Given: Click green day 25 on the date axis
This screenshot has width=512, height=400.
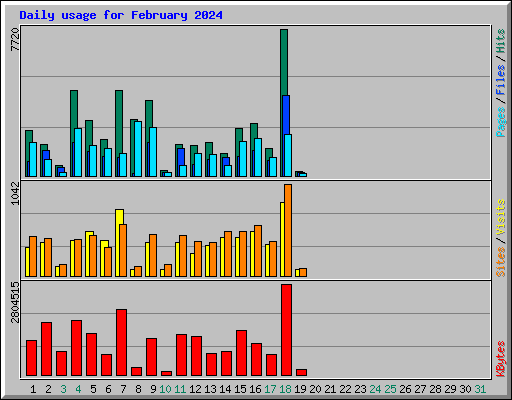Looking at the screenshot, I should 390,389.
